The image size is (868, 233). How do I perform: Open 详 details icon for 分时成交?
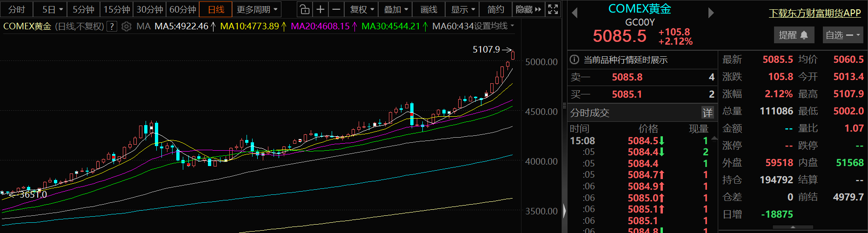click(x=708, y=113)
